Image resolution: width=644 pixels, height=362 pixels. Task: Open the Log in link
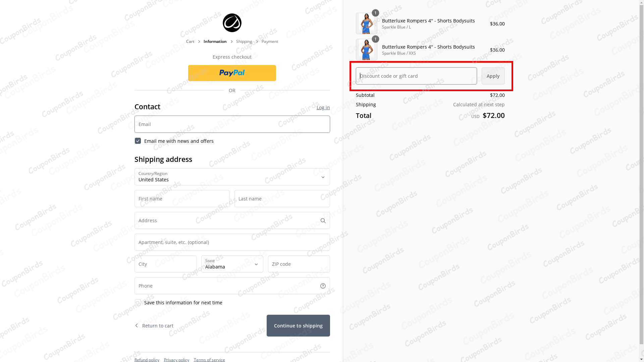[x=323, y=107]
